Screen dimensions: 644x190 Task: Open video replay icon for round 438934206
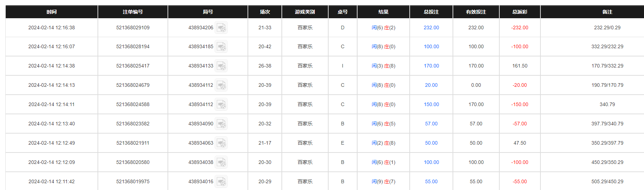pyautogui.click(x=221, y=27)
